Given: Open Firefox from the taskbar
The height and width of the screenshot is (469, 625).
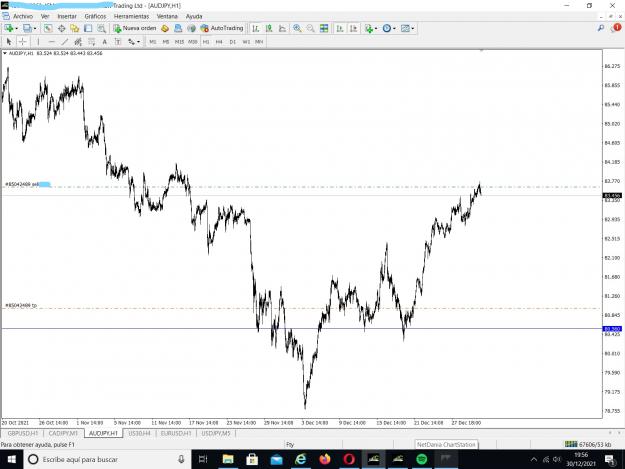Looking at the screenshot, I should [x=325, y=459].
